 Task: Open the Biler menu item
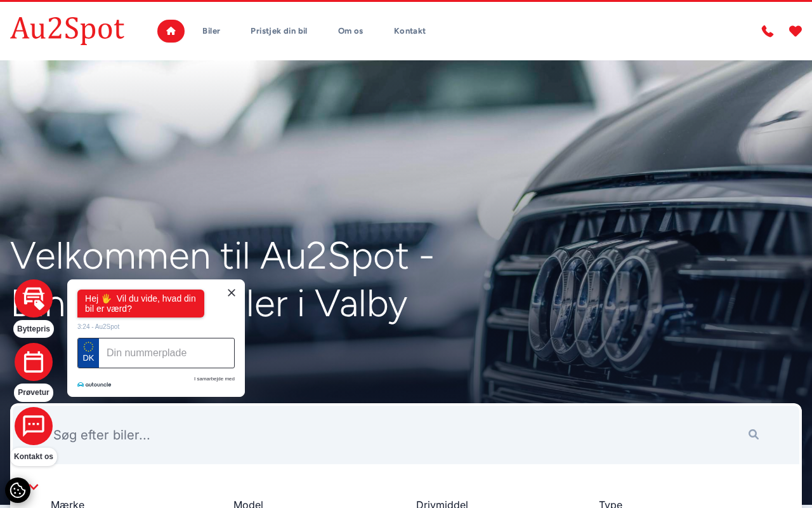(x=211, y=31)
